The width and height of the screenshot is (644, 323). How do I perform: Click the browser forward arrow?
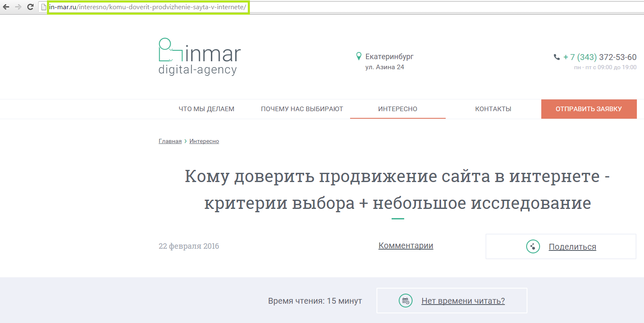tap(18, 7)
